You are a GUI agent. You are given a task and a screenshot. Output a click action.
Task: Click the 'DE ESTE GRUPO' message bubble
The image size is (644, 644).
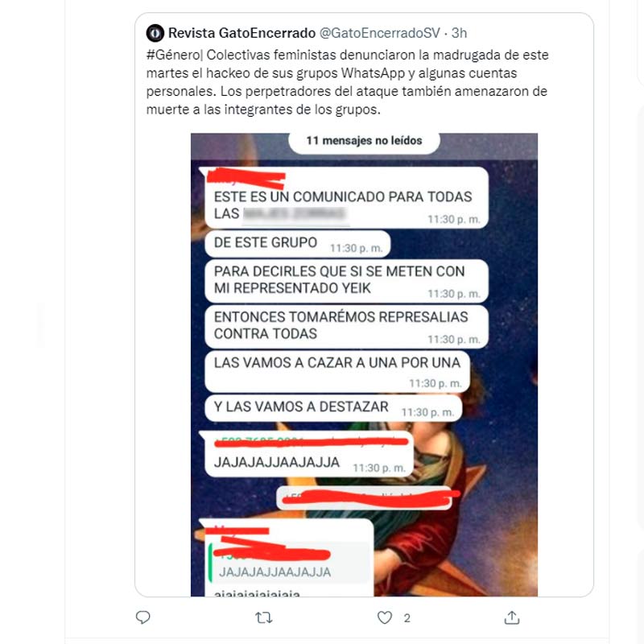297,244
